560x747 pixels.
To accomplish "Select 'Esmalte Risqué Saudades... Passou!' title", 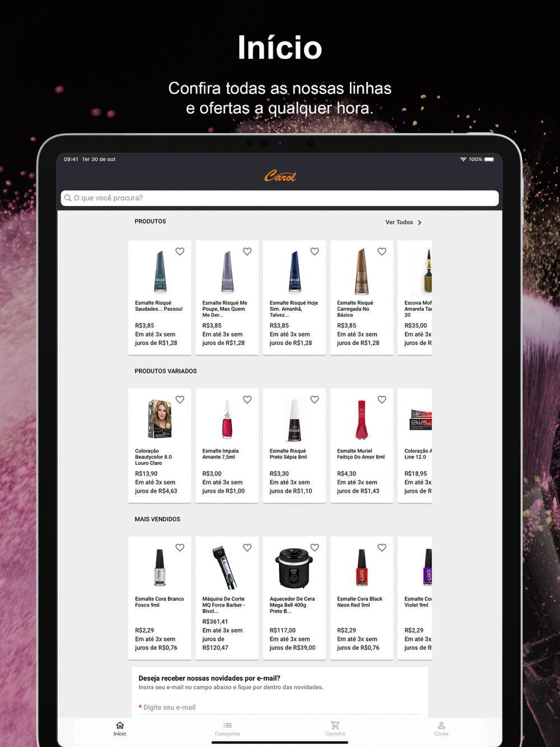I will [159, 306].
